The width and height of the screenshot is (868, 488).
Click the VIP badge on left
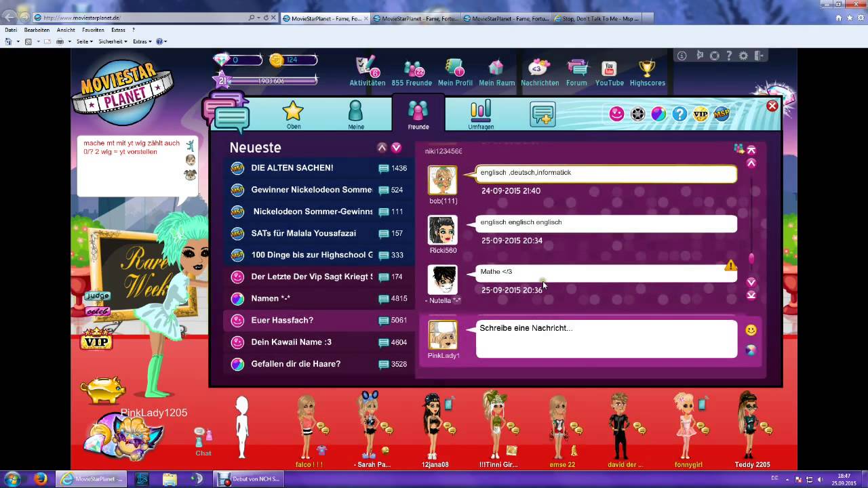point(96,338)
